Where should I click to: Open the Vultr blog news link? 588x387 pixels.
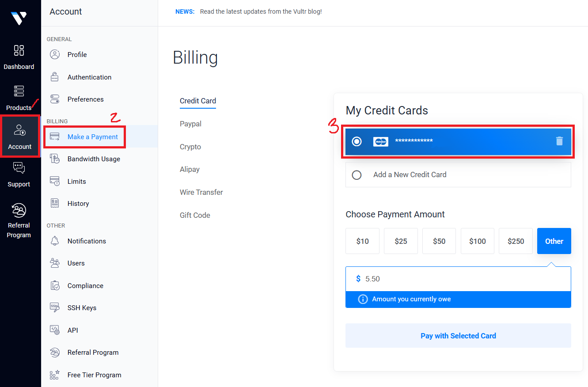point(261,11)
